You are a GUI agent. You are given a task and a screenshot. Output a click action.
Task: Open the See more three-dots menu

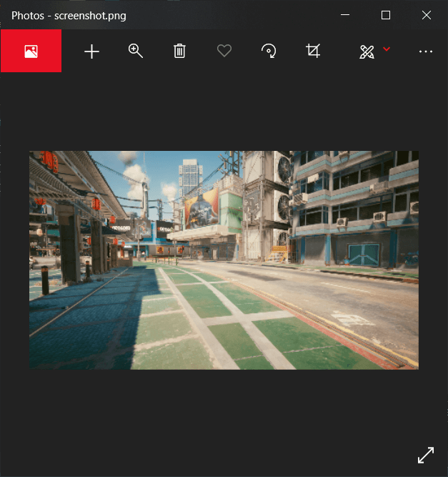click(426, 51)
